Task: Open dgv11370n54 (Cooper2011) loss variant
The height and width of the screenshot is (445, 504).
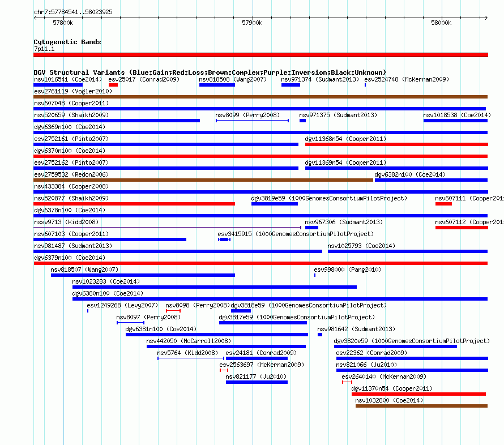Action: (x=419, y=394)
